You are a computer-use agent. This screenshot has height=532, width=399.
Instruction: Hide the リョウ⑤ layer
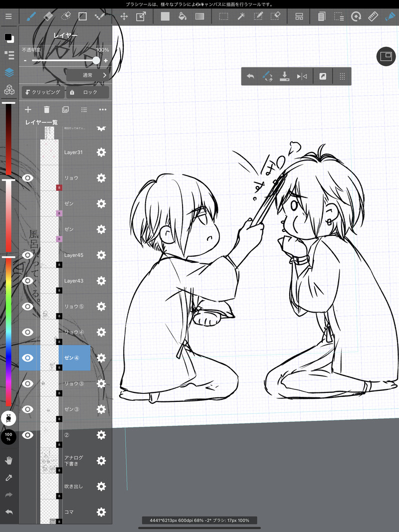pos(27,306)
